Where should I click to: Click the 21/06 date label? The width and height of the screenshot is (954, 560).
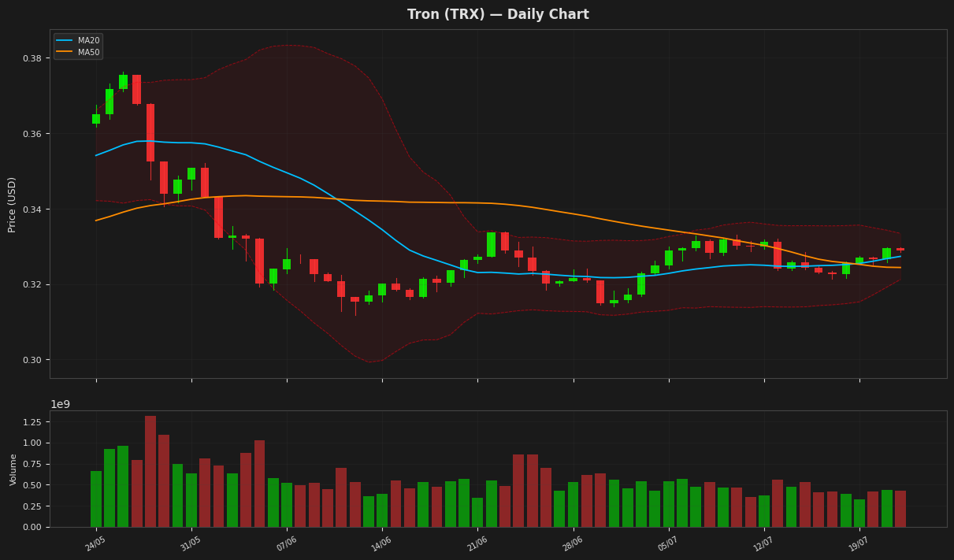pos(477,544)
